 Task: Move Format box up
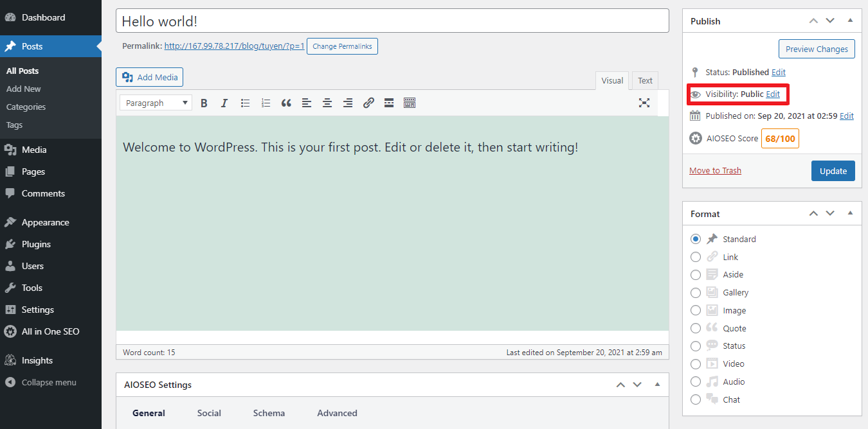(x=813, y=213)
